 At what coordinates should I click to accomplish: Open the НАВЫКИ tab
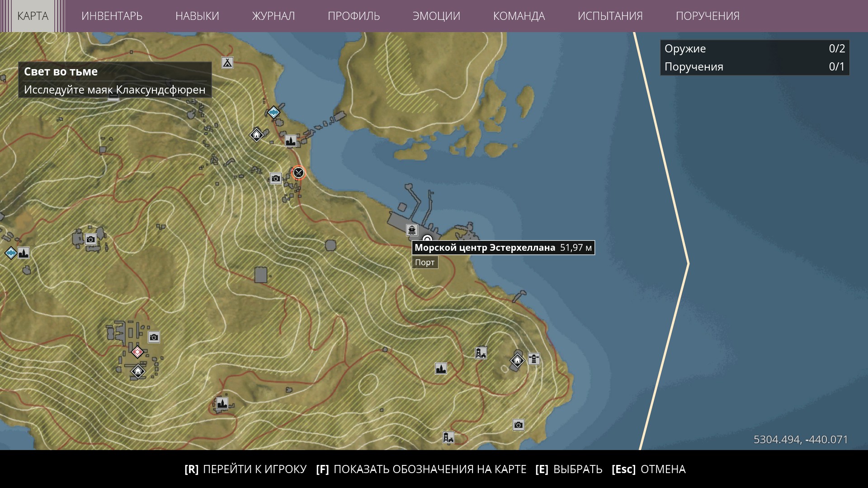click(x=197, y=16)
